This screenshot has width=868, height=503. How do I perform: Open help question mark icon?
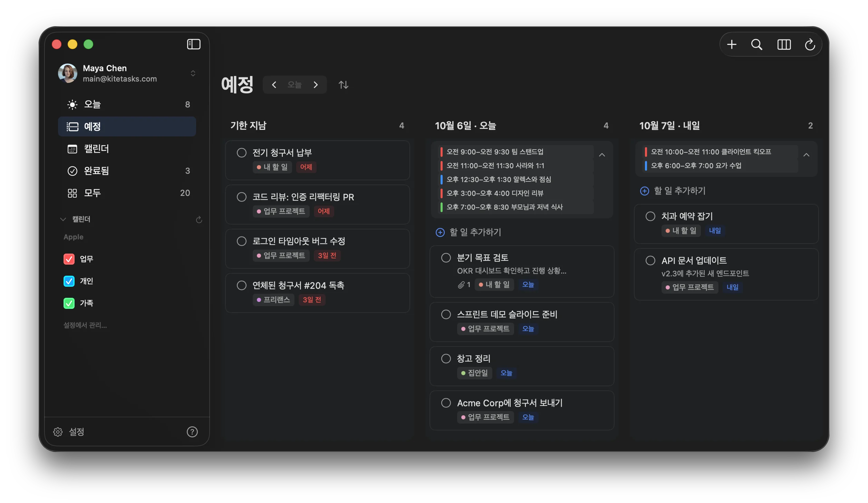192,432
